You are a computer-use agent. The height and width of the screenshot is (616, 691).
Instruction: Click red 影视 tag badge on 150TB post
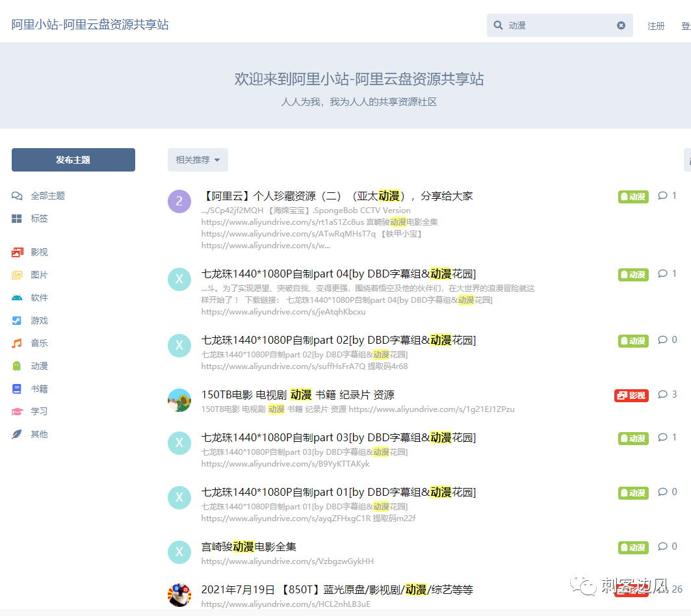click(x=631, y=395)
